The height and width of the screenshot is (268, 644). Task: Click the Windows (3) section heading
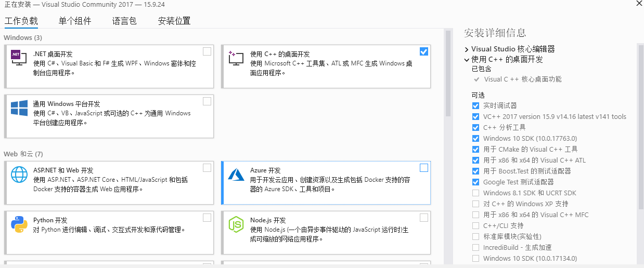(23, 38)
